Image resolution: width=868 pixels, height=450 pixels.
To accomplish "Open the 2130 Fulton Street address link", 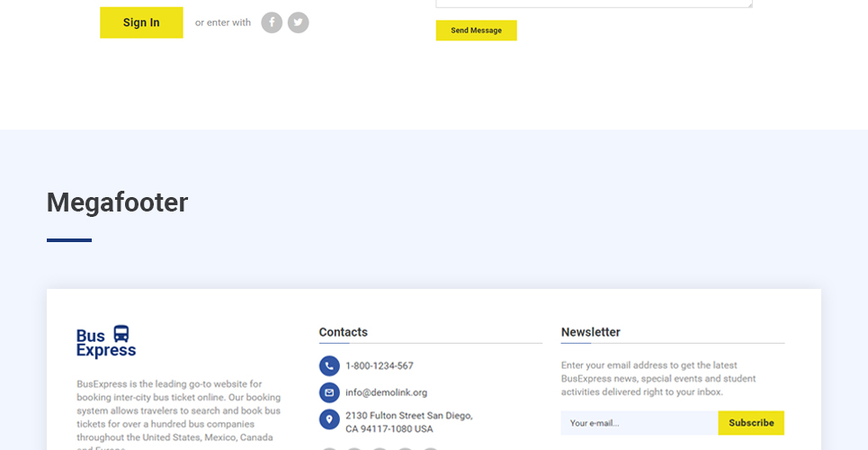I will (x=409, y=422).
